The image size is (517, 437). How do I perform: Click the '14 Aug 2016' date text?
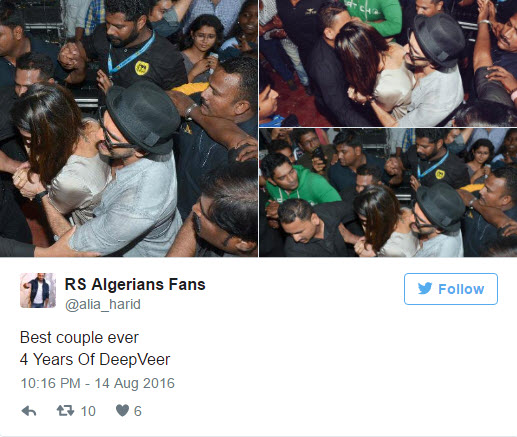coord(135,383)
